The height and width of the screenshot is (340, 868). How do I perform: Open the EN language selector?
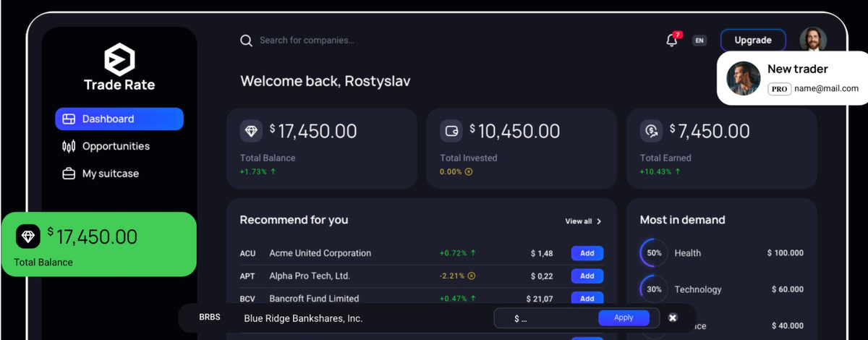(x=699, y=41)
